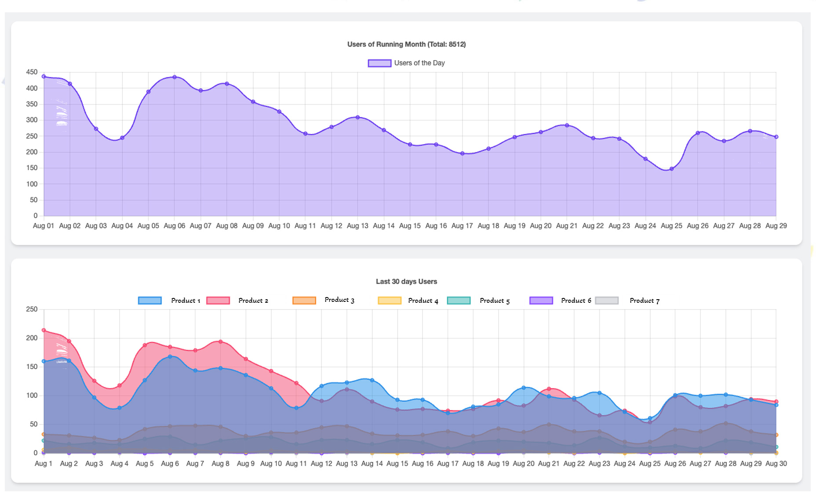Toggle the Users of the Day legend swatch

(x=379, y=63)
